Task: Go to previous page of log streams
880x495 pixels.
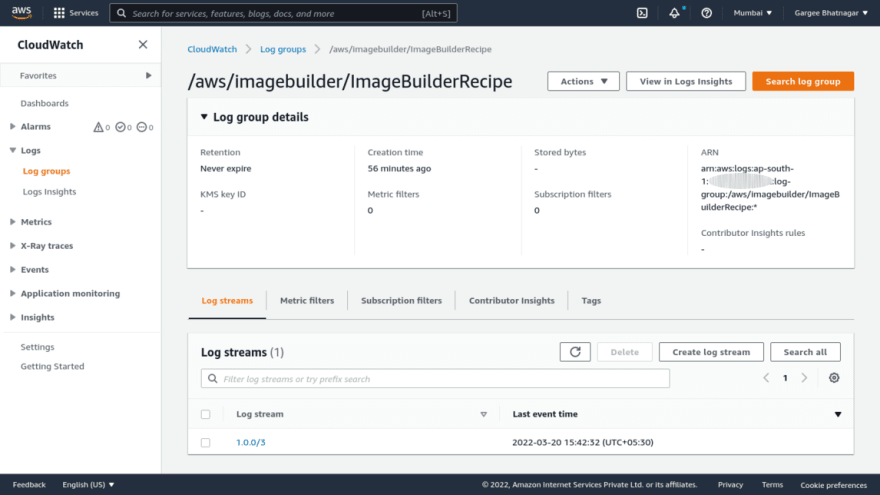Action: coord(766,378)
